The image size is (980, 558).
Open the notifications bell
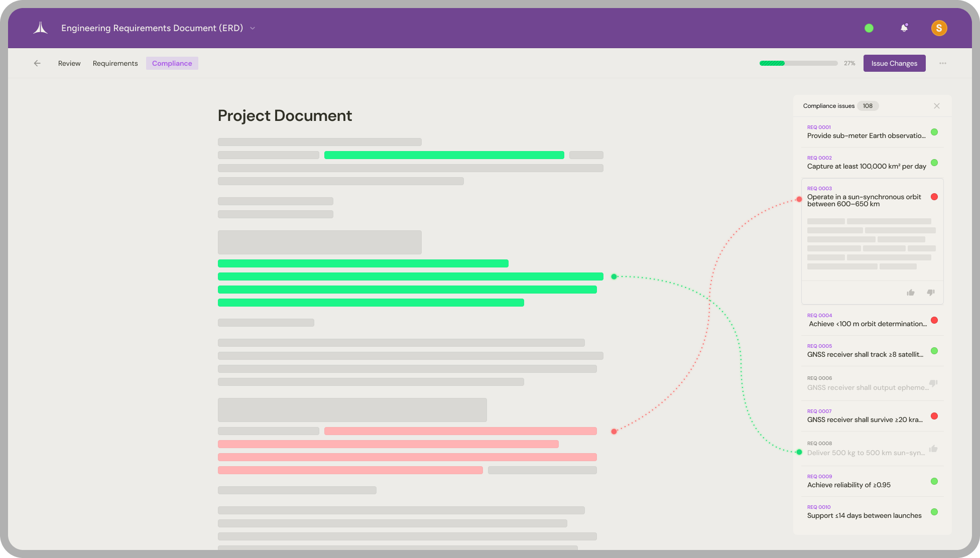904,28
